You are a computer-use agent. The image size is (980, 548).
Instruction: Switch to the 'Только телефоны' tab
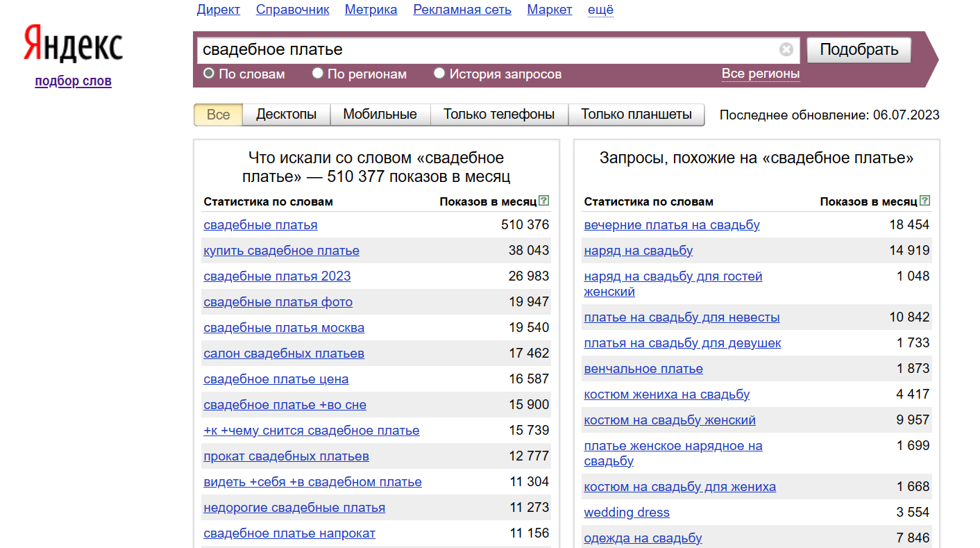(499, 115)
